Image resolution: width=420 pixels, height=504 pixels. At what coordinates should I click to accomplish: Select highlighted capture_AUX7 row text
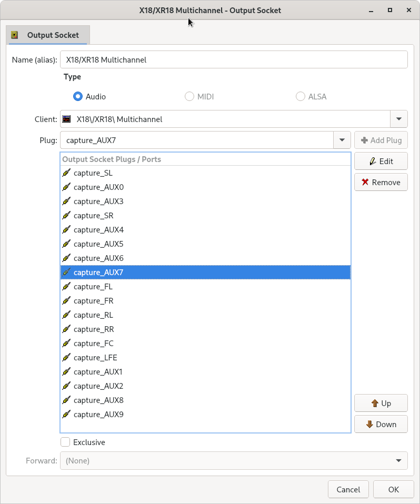98,272
